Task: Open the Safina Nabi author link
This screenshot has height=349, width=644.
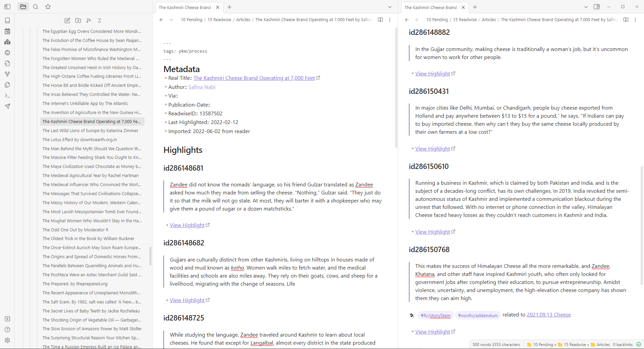Action: pyautogui.click(x=202, y=87)
